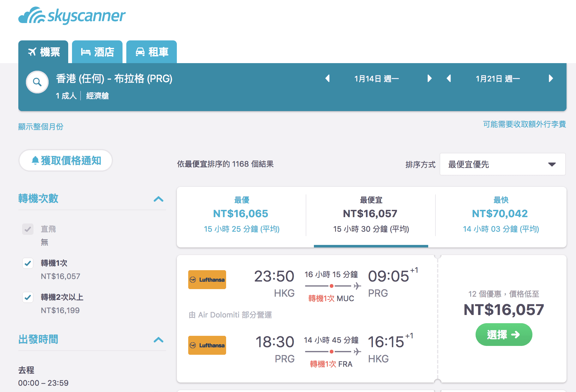Click the 1 成人 passenger text
576x392 pixels.
coord(66,96)
